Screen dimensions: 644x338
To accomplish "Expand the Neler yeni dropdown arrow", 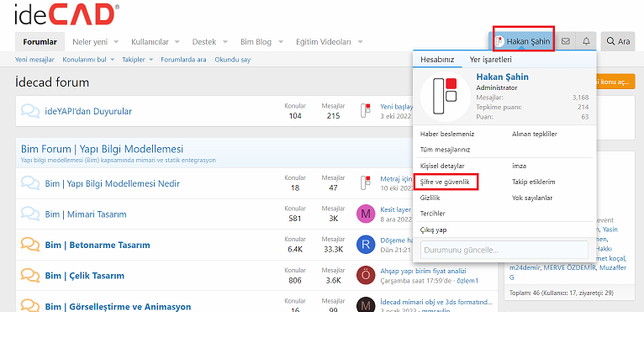I will [x=116, y=42].
